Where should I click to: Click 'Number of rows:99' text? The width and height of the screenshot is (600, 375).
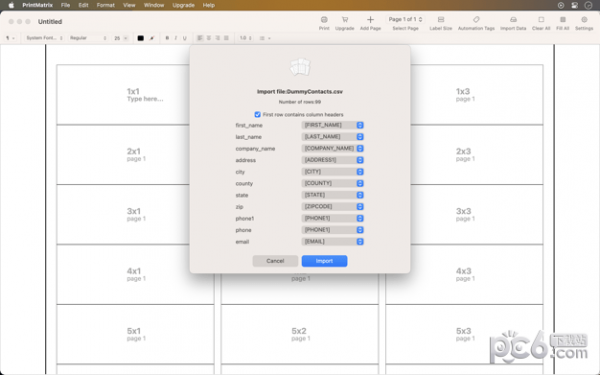[x=300, y=102]
